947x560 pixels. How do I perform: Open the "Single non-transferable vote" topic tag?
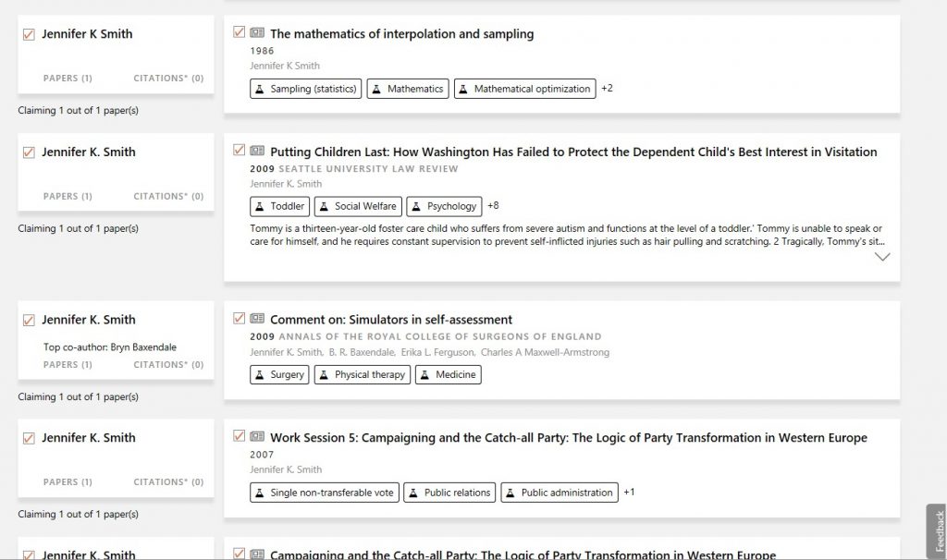(x=324, y=493)
